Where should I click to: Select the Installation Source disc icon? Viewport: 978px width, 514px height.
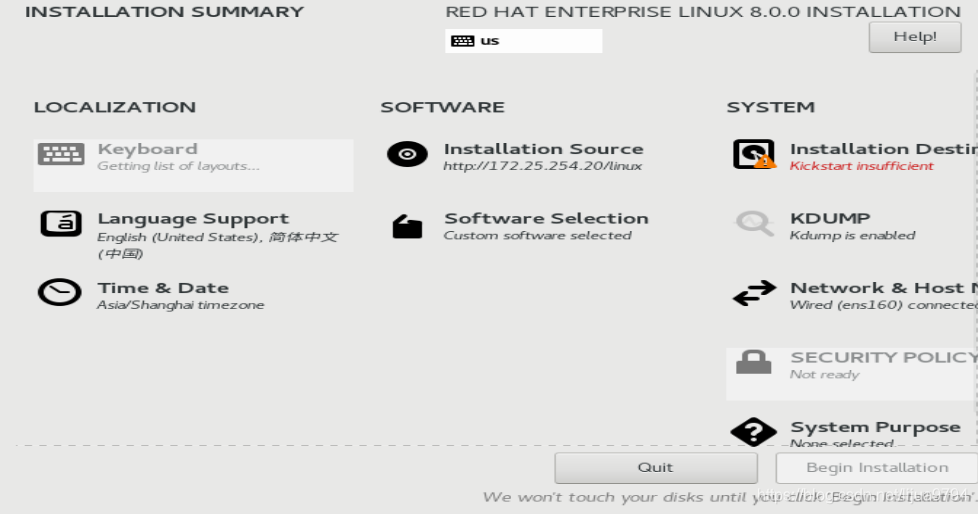click(407, 154)
